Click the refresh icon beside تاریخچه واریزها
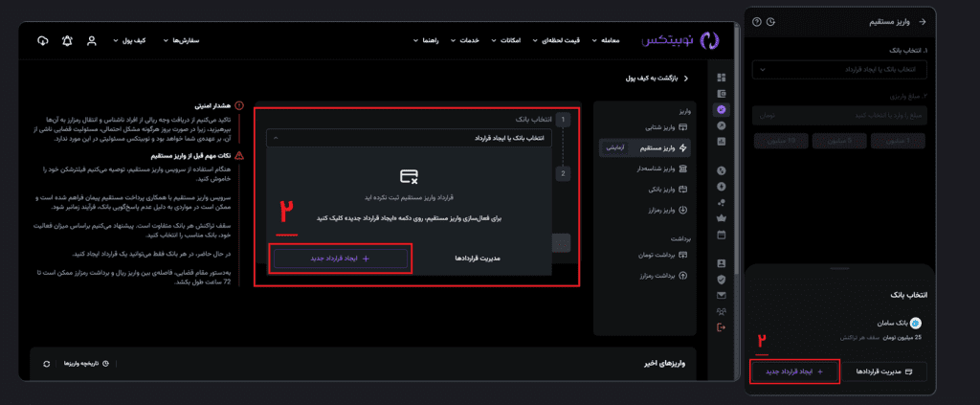Viewport: 980px width, 405px height. (46, 364)
